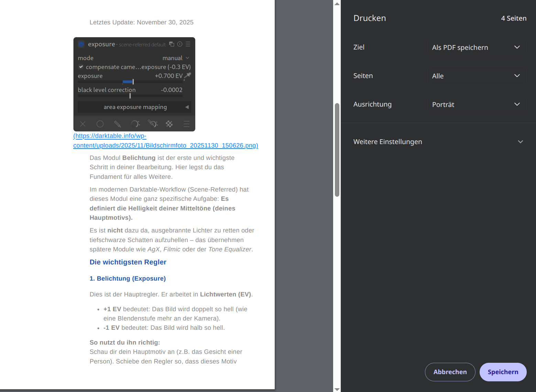Click the uniform blend circle icon in the exposure module
This screenshot has height=392, width=536.
click(100, 124)
